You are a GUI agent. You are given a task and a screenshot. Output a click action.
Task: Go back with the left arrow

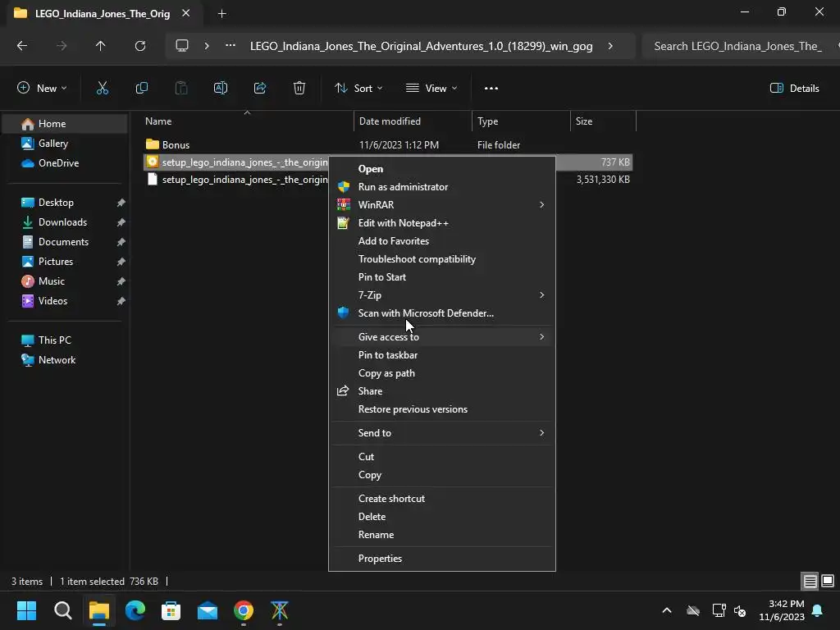22,46
